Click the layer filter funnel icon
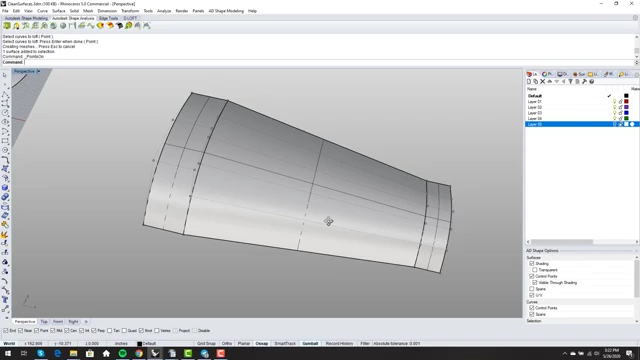 (x=570, y=82)
